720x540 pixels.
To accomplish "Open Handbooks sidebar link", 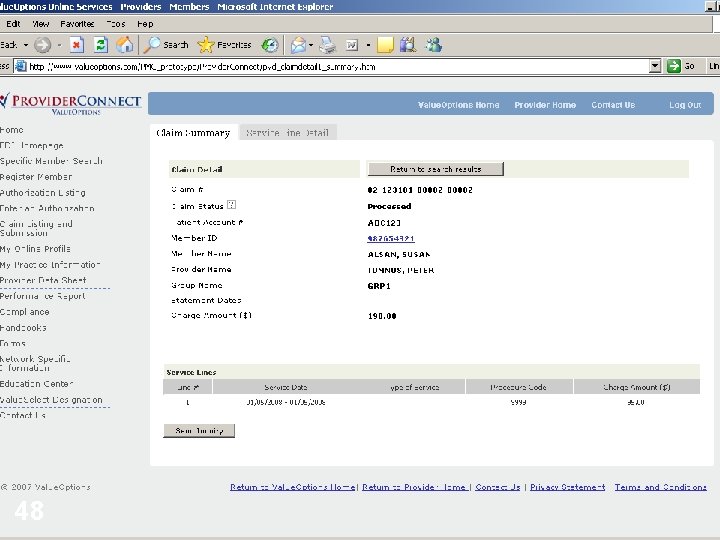I will (23, 328).
